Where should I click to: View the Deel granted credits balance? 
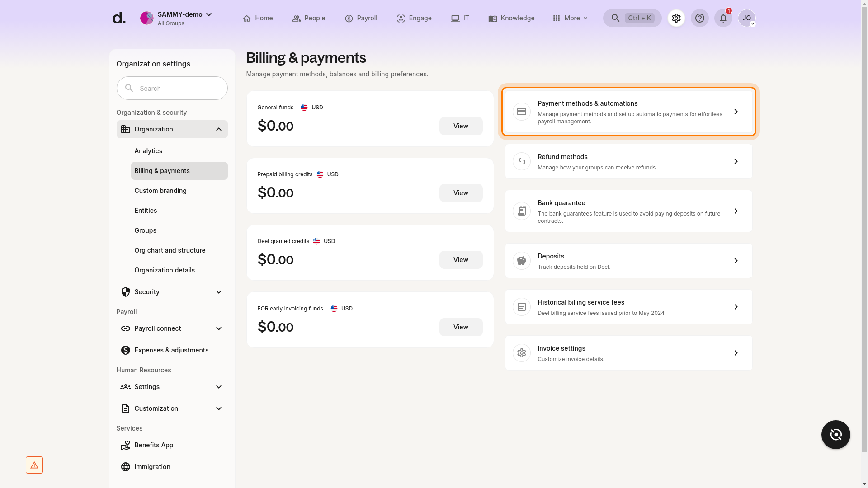pos(461,260)
